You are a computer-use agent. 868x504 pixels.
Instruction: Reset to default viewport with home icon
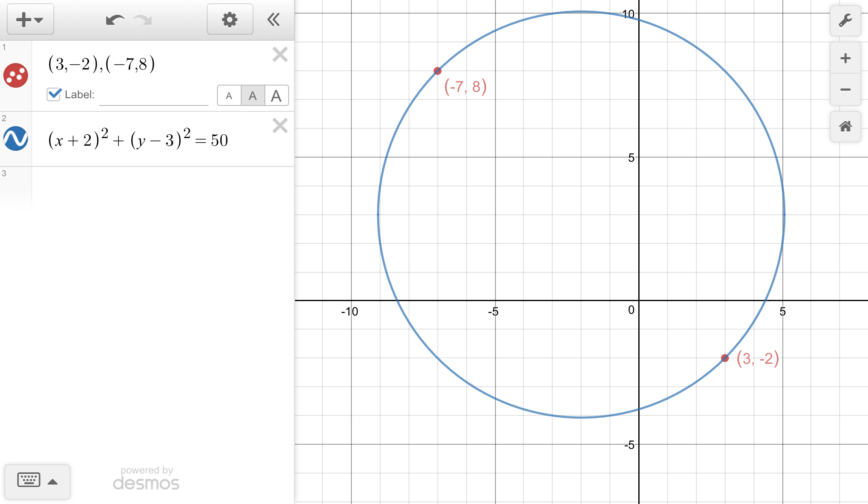[x=845, y=126]
